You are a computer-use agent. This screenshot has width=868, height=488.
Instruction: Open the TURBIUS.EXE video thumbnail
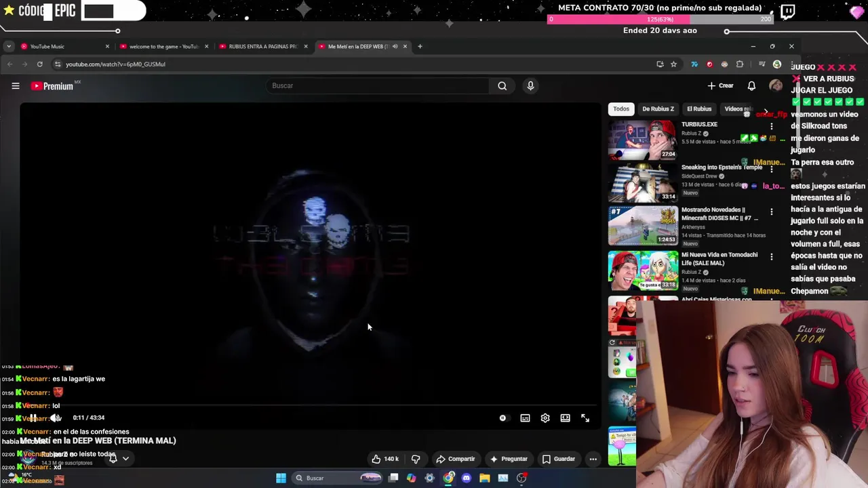coord(643,140)
